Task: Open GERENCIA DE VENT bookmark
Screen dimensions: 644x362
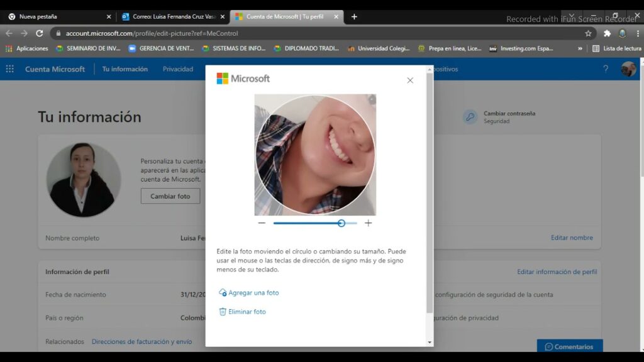Action: coord(160,48)
